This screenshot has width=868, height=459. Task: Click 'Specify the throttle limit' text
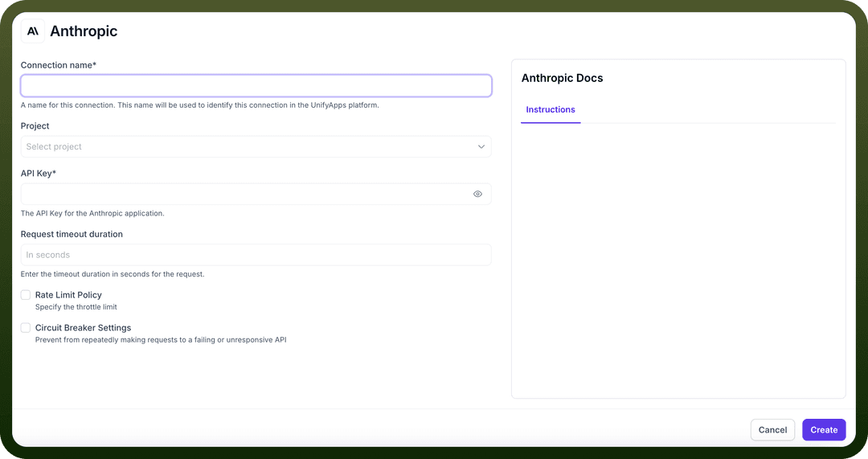tap(76, 307)
